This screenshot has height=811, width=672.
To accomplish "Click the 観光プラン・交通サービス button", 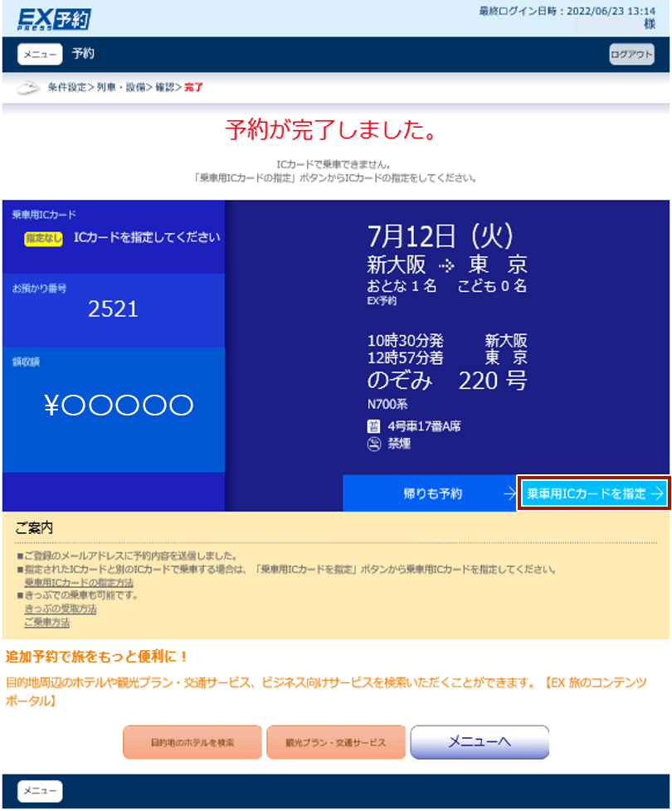I will [336, 742].
